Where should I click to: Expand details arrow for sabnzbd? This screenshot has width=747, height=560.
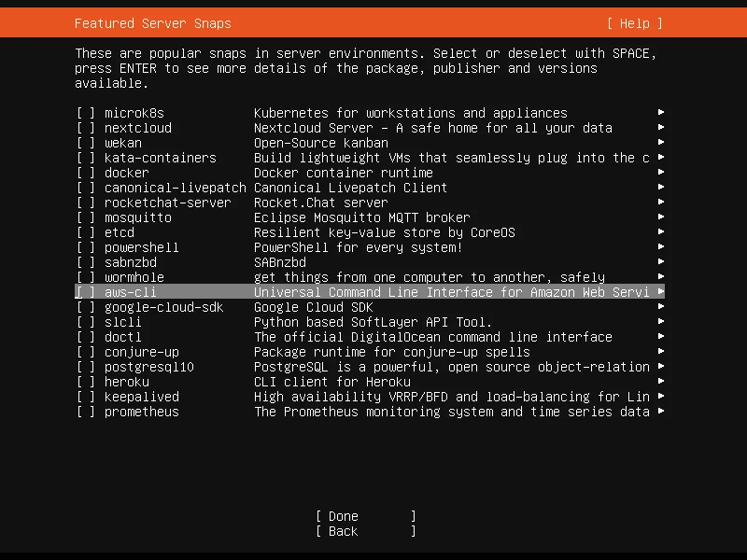pos(661,261)
